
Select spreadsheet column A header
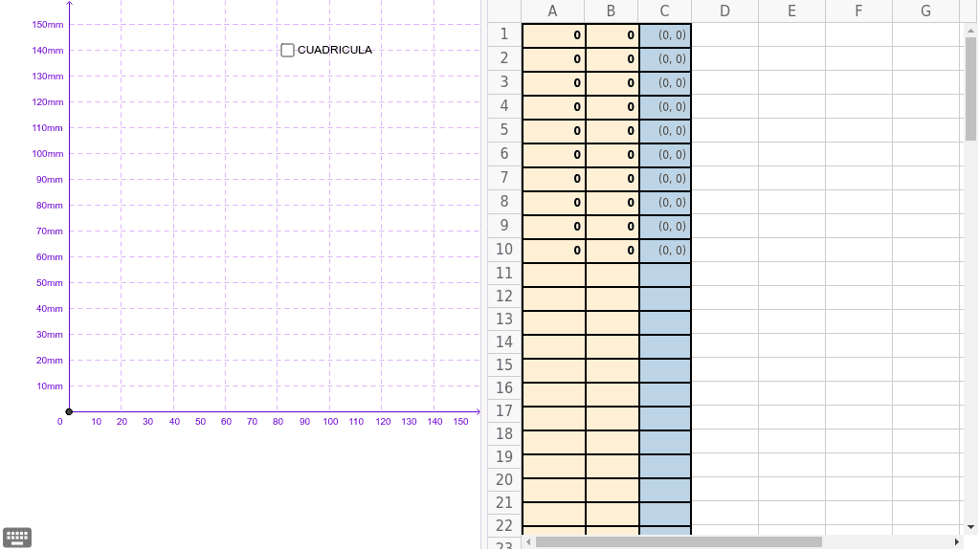[552, 11]
